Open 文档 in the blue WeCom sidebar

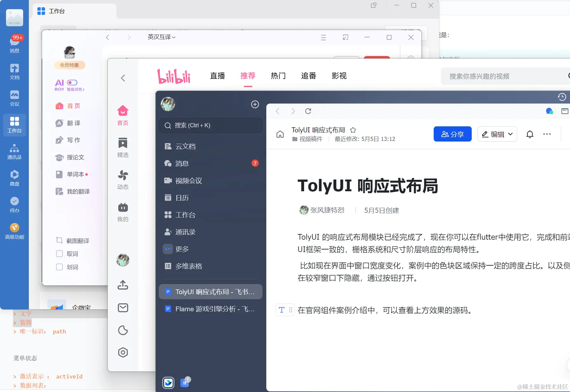point(15,72)
